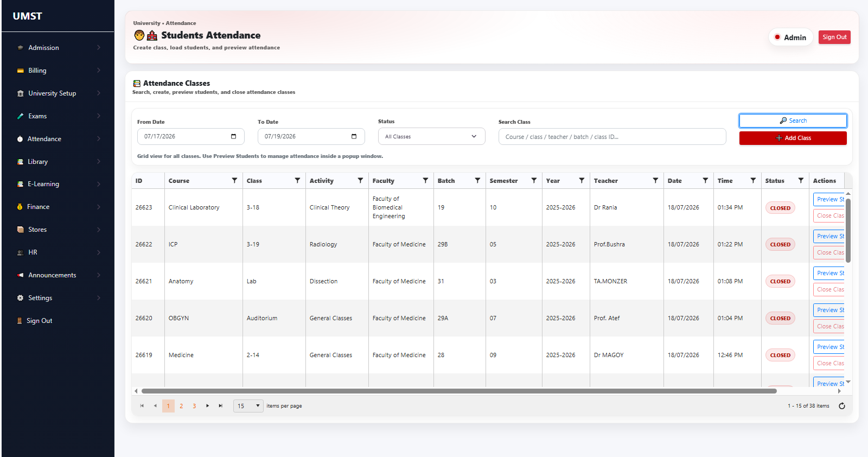Open the Finance sidebar menu
The width and height of the screenshot is (868, 457).
coord(59,207)
